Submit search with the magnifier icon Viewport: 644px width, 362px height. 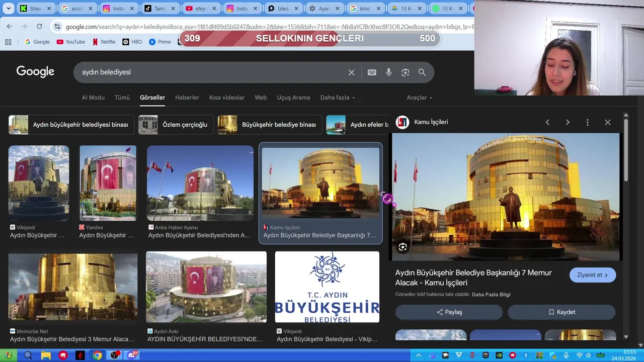click(x=422, y=72)
